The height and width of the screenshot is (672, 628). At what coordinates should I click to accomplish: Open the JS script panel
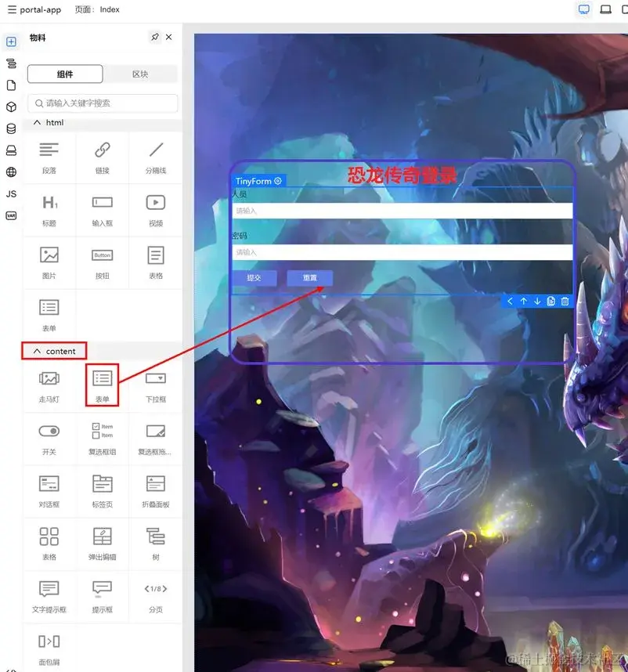[12, 193]
